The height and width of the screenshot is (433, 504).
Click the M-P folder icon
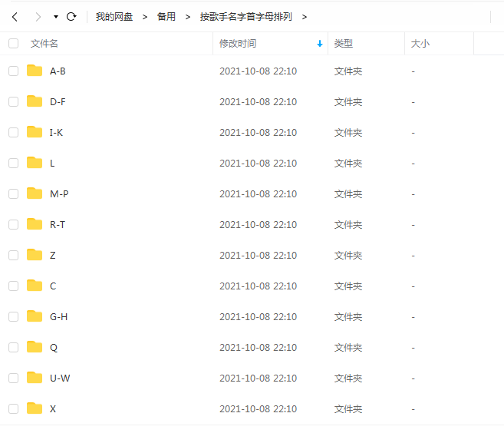pos(35,193)
